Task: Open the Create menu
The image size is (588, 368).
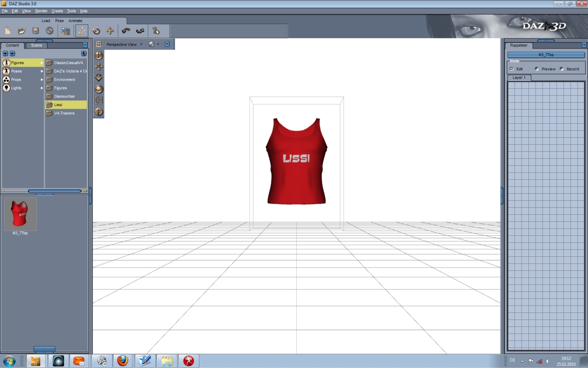Action: [x=57, y=11]
